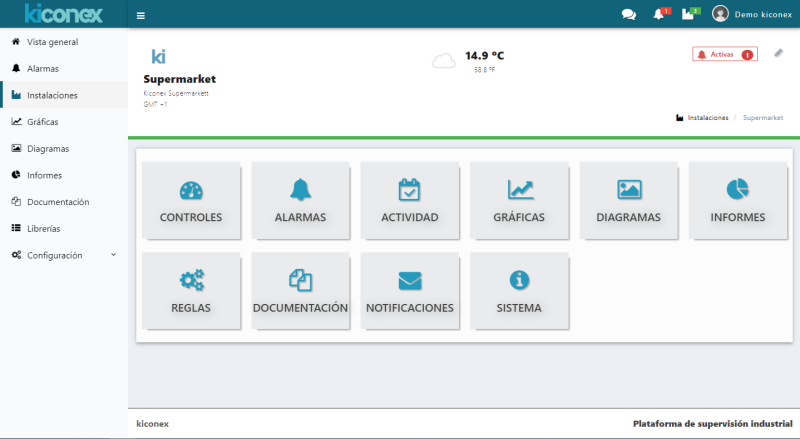Open the CONTROLES tile

coord(191,200)
